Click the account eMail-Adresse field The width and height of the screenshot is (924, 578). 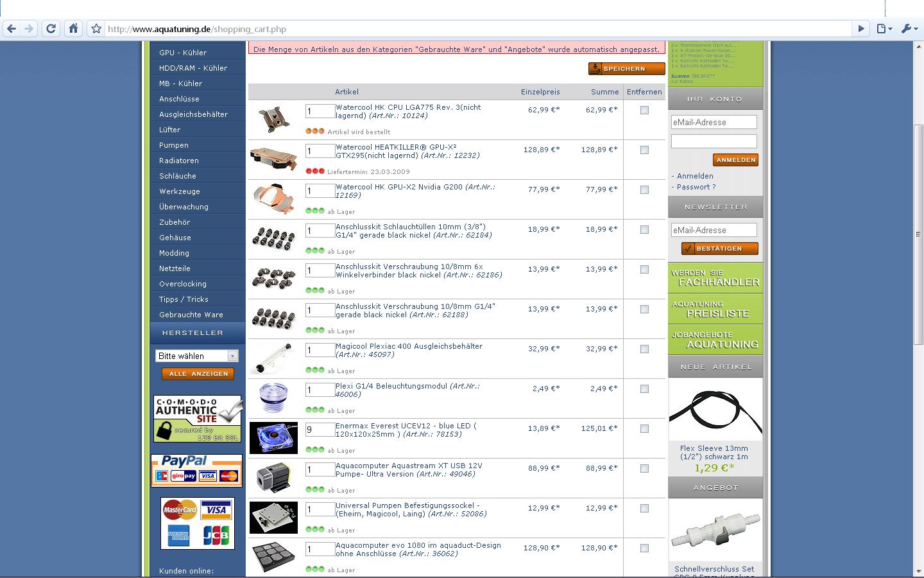tap(714, 122)
